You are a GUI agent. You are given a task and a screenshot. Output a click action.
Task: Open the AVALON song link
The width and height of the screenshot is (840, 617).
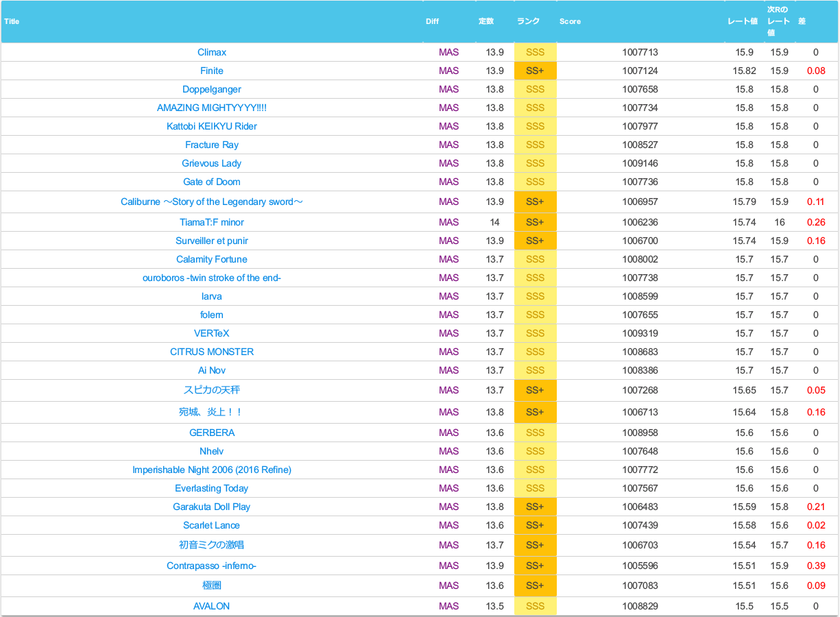coord(212,607)
